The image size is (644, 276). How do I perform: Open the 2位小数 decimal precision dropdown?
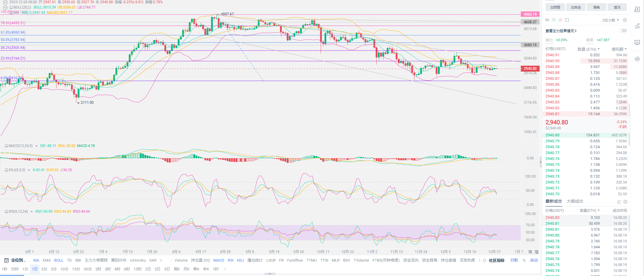(610, 20)
